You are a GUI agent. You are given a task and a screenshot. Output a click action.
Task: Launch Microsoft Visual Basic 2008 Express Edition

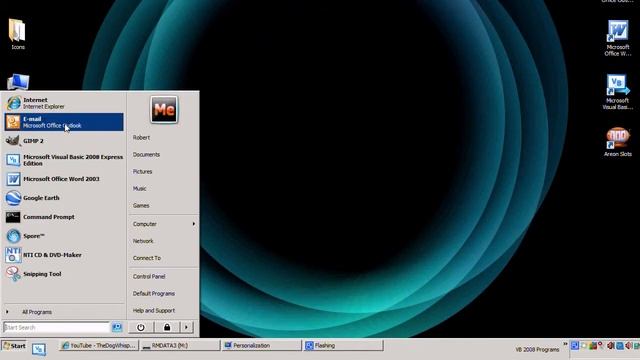click(64, 160)
